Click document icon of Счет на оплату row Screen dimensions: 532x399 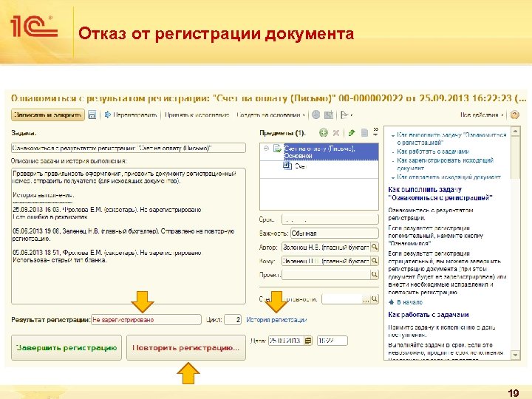278,149
